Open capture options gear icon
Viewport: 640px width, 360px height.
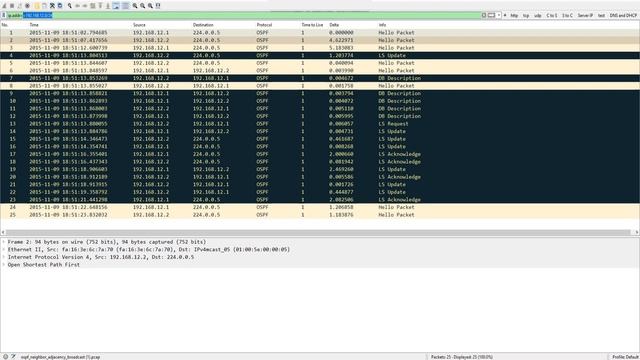click(27, 6)
